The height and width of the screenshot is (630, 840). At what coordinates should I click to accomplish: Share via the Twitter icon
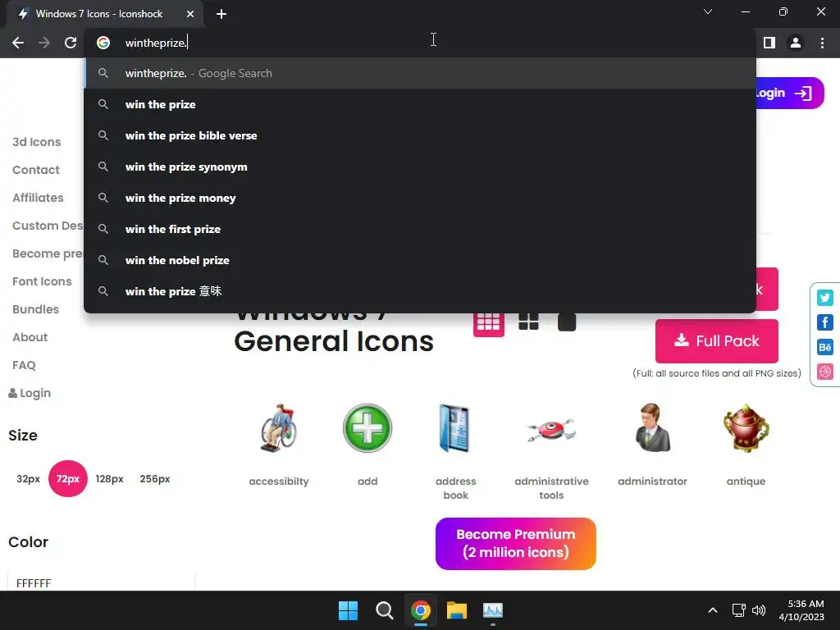[825, 297]
